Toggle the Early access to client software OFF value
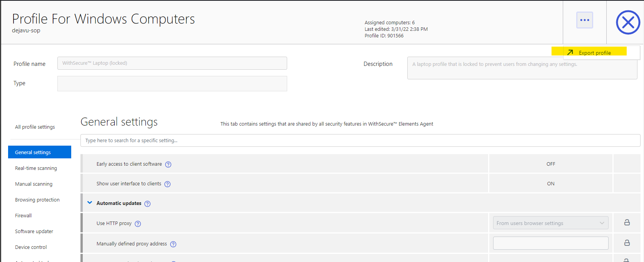The height and width of the screenshot is (262, 644). (551, 164)
